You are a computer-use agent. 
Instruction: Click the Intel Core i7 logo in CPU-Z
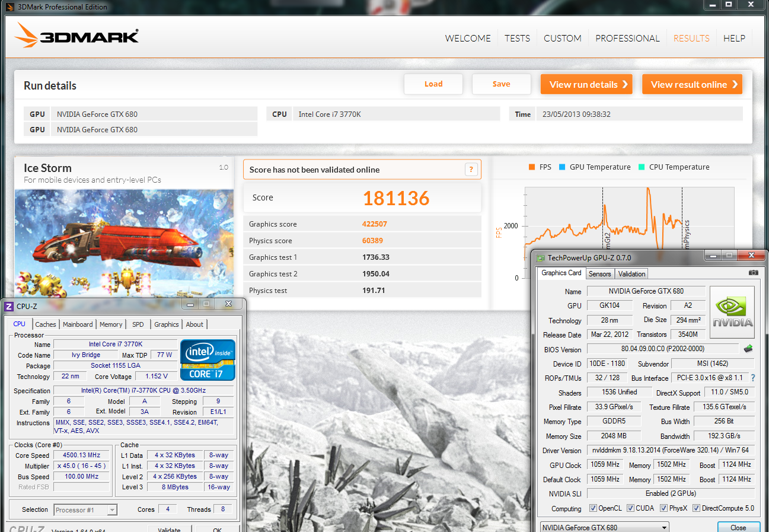pos(208,359)
